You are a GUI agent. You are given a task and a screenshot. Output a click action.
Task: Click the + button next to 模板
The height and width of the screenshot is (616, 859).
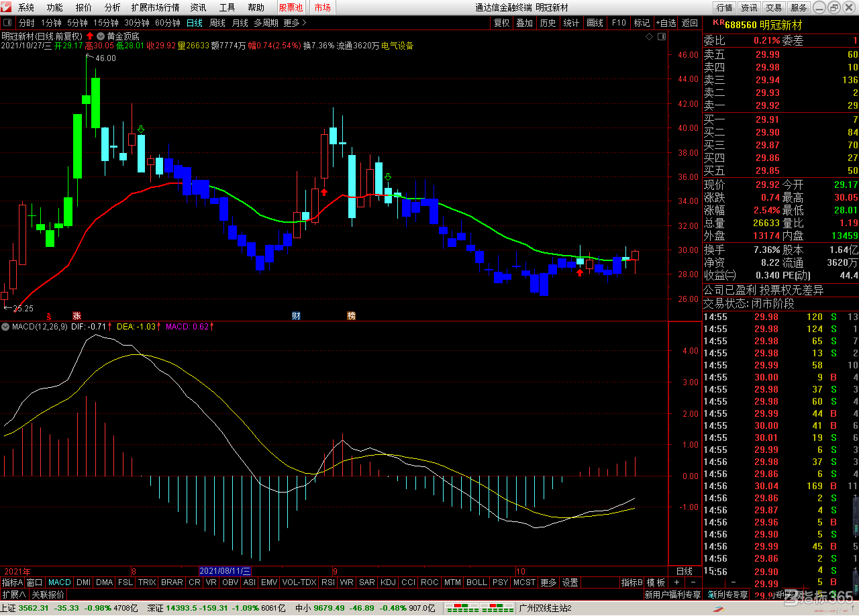click(x=676, y=582)
